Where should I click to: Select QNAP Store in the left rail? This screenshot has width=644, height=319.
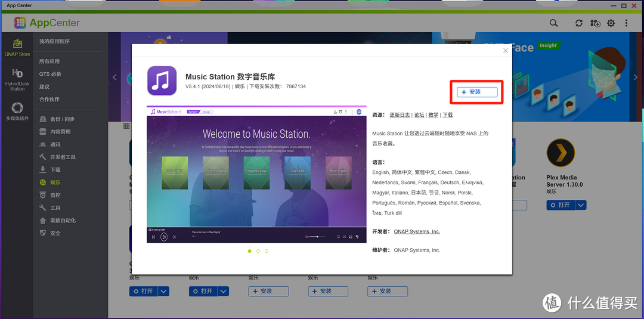click(17, 48)
